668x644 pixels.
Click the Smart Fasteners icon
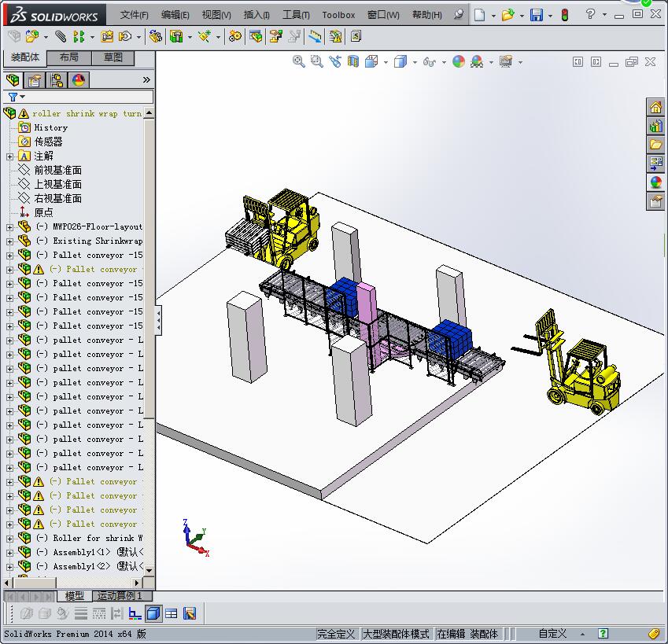coord(107,37)
